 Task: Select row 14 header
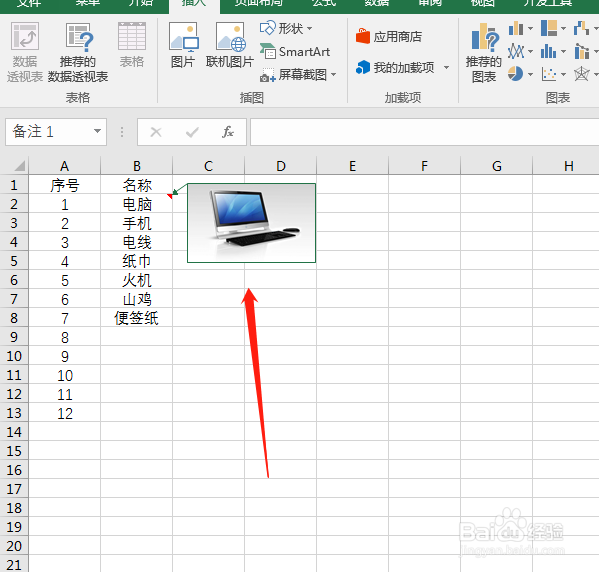click(x=14, y=432)
